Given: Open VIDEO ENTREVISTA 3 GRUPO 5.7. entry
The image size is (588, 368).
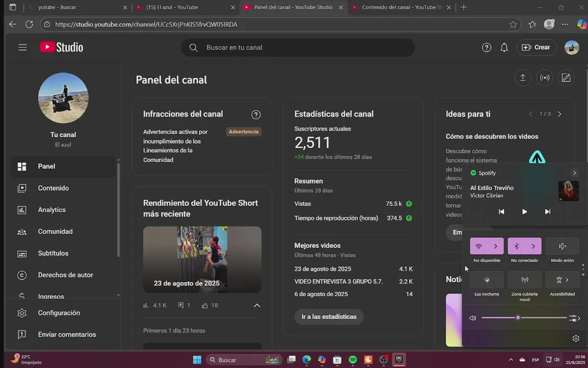Looking at the screenshot, I should [x=338, y=281].
